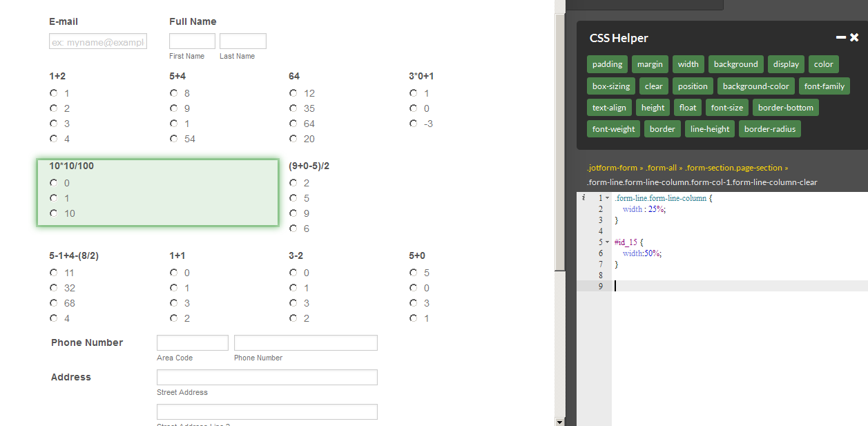
Task: Choose 1 under question 3*0+1
Action: pos(414,93)
